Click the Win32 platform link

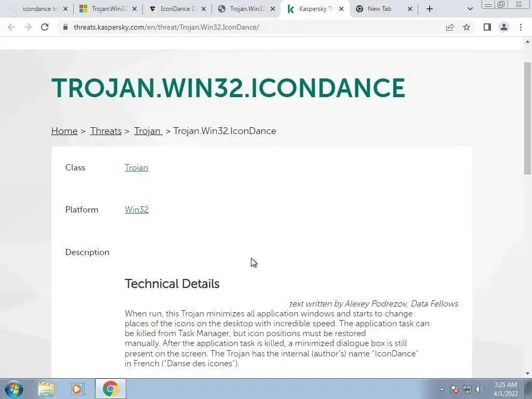[x=137, y=210]
